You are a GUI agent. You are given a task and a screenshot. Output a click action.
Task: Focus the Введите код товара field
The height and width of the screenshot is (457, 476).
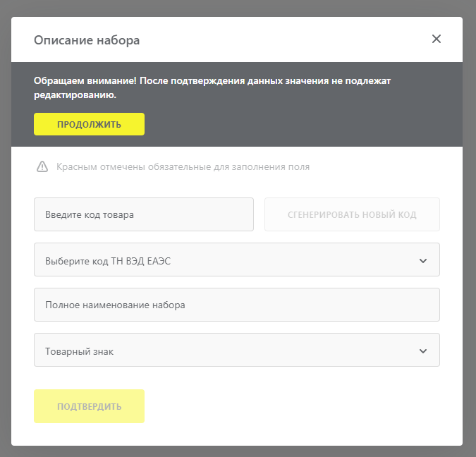click(144, 214)
